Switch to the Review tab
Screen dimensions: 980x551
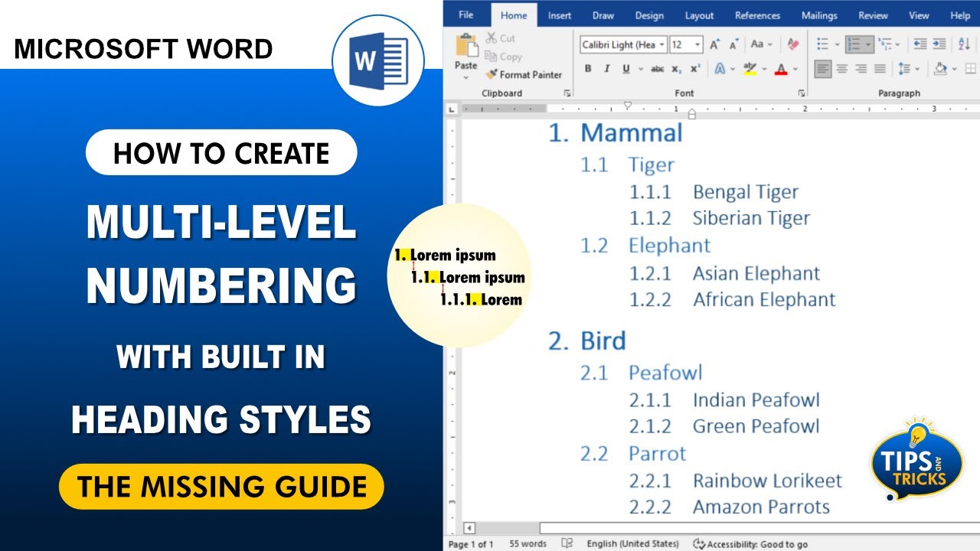pos(873,15)
